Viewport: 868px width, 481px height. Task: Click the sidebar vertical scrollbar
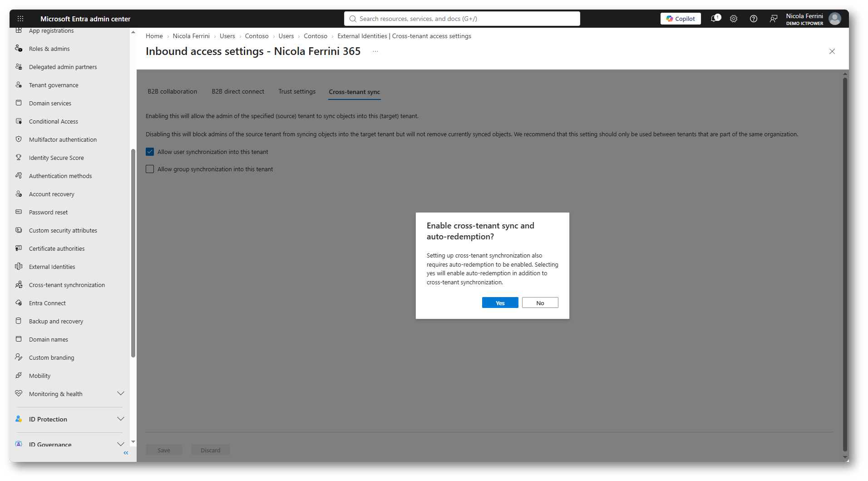[133, 253]
